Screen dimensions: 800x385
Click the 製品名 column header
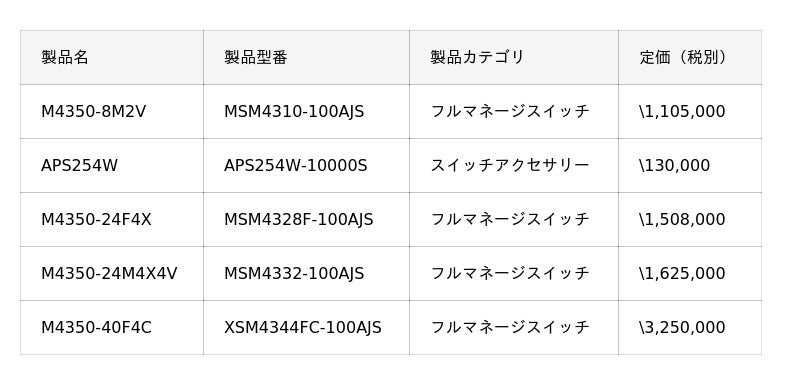click(x=112, y=57)
